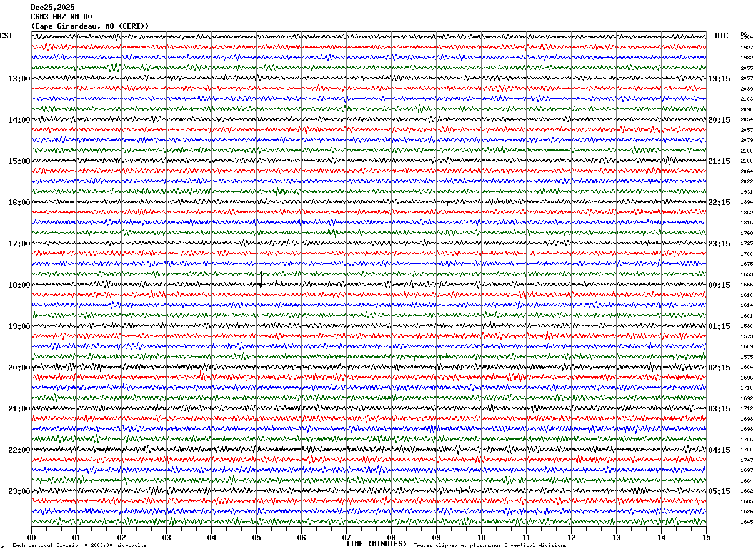Viewport: 756px width, 554px height.
Task: Click the TIME (MINUTES) axis title
Action: 376,544
